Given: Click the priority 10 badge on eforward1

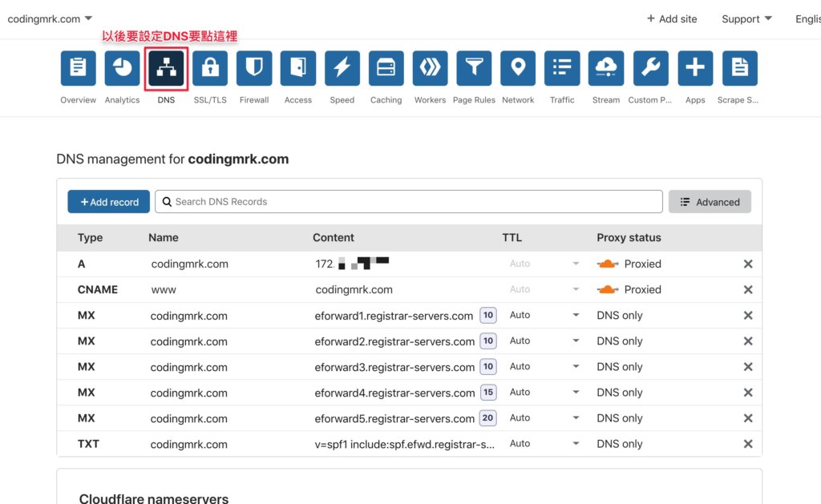Looking at the screenshot, I should (488, 315).
